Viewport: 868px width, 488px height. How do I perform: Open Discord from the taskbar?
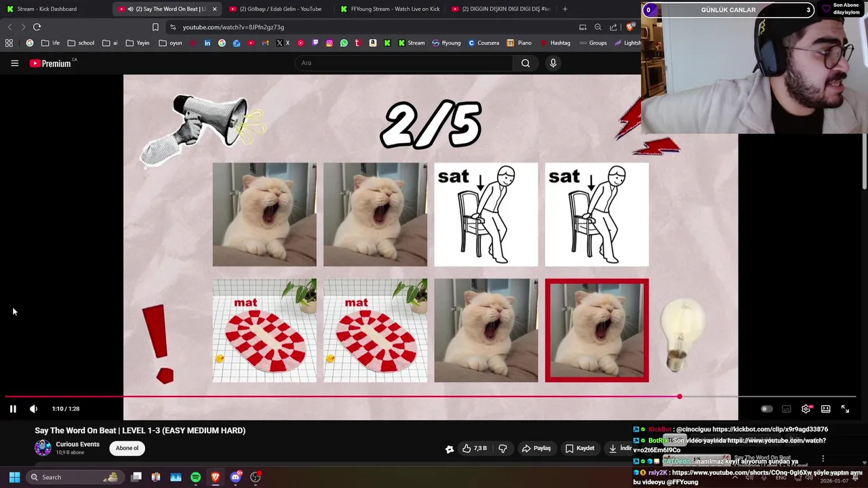(x=235, y=477)
